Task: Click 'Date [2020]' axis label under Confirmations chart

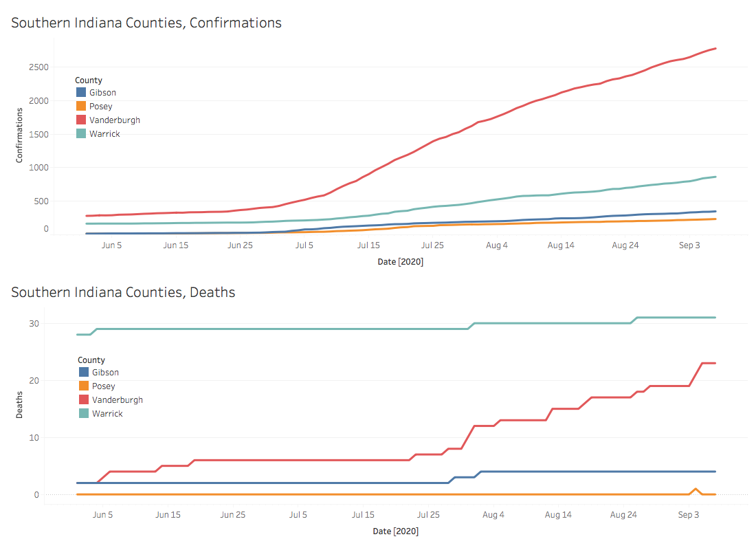Action: [400, 262]
